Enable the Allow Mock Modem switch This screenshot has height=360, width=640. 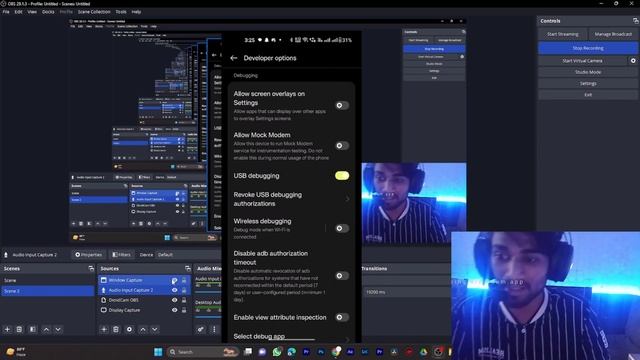coord(342,145)
